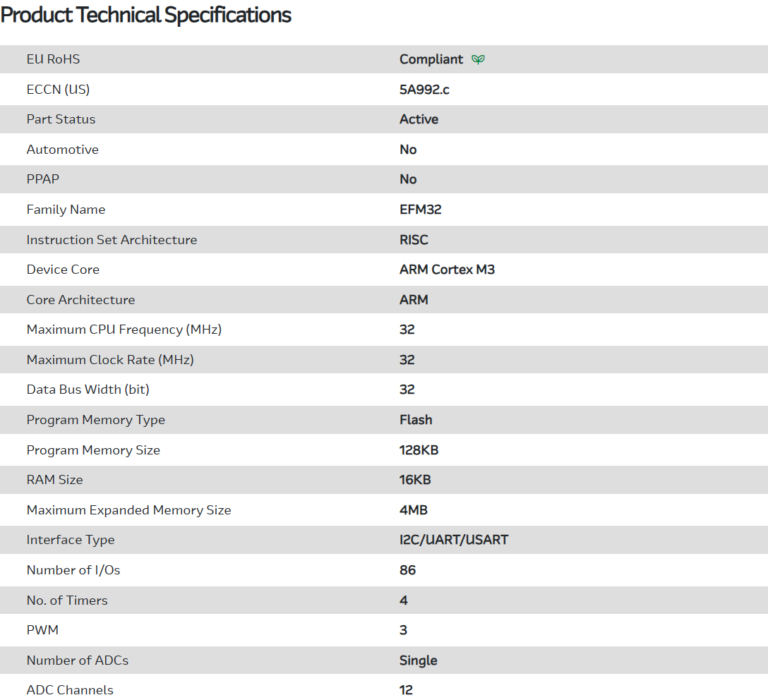
Task: Click the green leaf icon beside Compliant
Action: click(478, 59)
